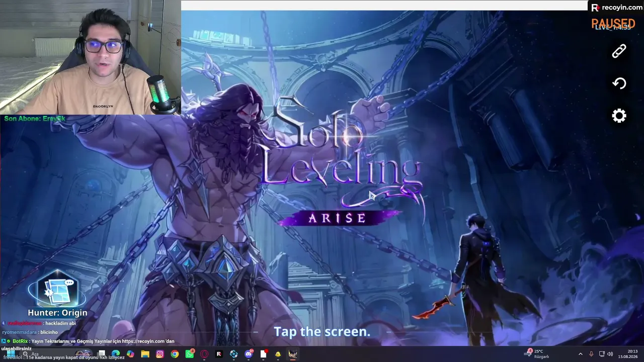Click the Hunter: Origin chat bubble icon

point(57,290)
